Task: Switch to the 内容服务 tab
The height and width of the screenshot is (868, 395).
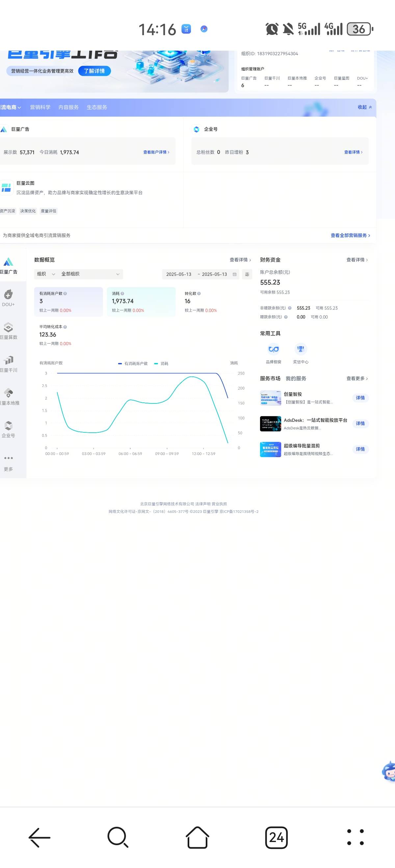Action: tap(68, 107)
